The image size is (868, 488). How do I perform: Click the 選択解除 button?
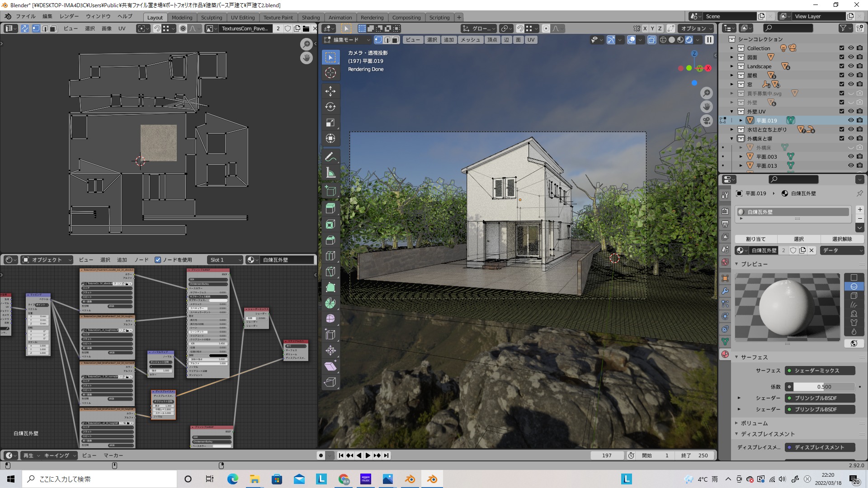tap(842, 239)
